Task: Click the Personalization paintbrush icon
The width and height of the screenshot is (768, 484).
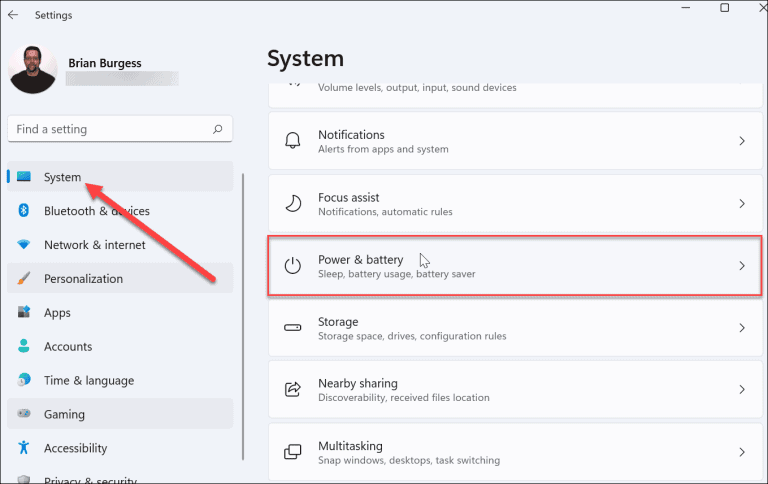Action: tap(24, 279)
